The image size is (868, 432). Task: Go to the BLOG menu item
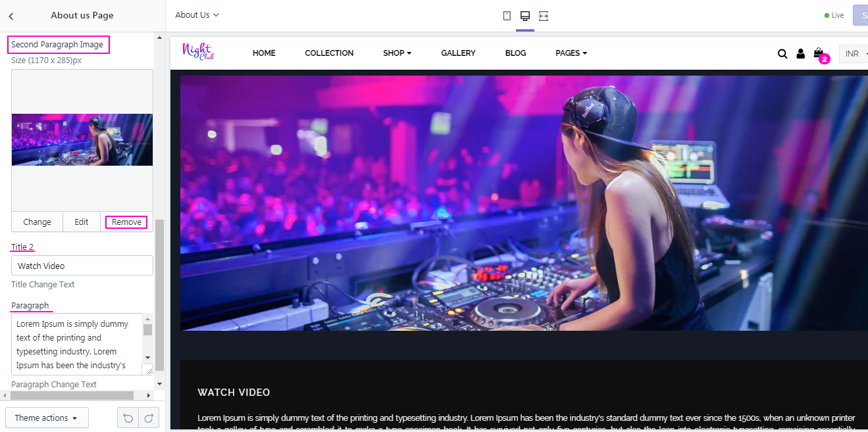(515, 53)
